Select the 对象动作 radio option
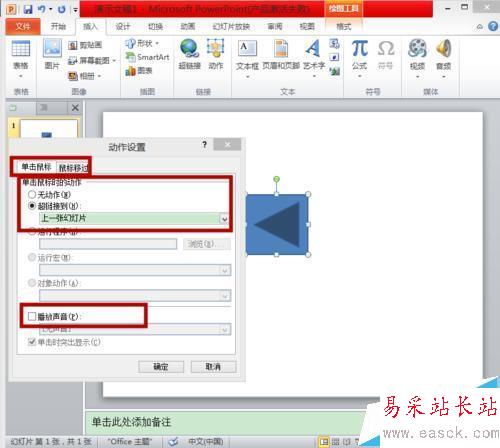The height and width of the screenshot is (448, 500). [32, 283]
